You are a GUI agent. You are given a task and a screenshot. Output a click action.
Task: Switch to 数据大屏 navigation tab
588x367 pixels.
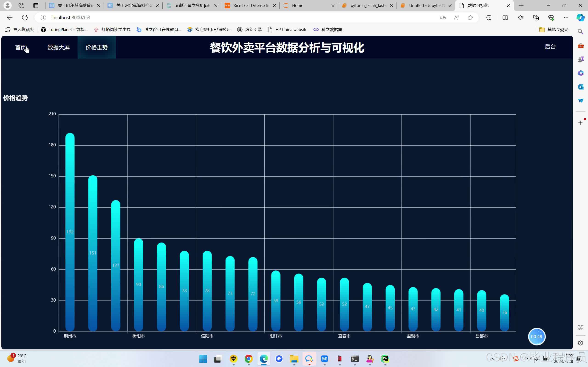[58, 47]
